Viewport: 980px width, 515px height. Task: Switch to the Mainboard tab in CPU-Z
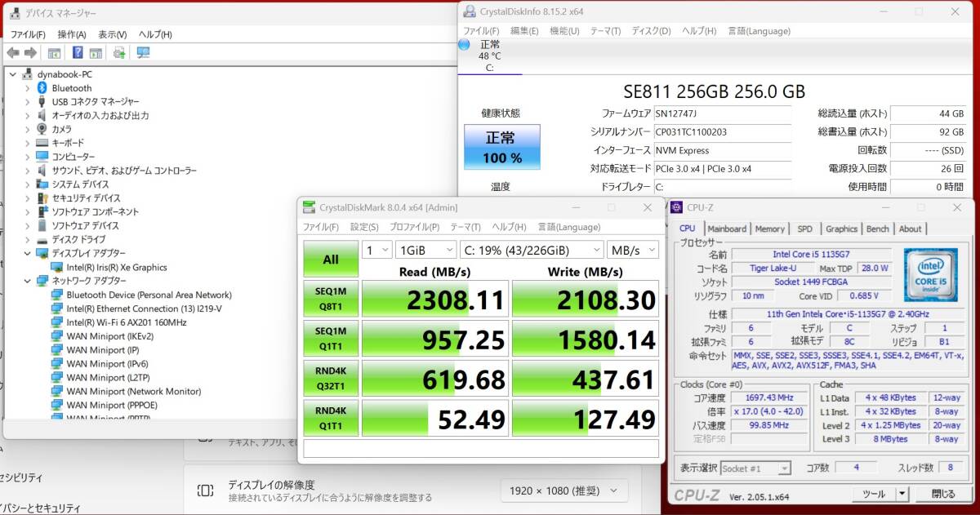click(x=727, y=229)
